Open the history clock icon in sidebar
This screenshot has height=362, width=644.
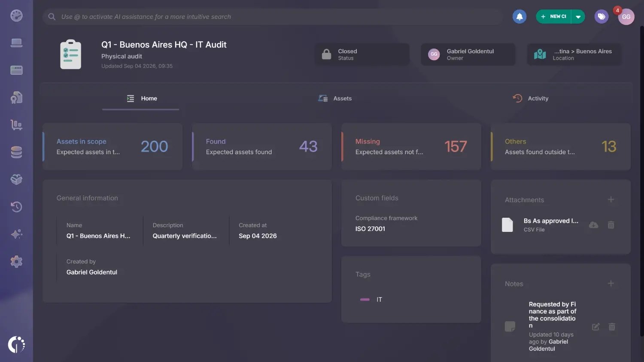pos(16,207)
